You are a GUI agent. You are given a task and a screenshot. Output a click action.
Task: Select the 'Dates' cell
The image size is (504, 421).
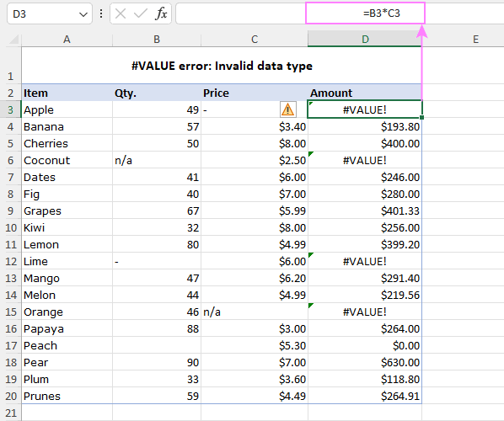point(67,177)
